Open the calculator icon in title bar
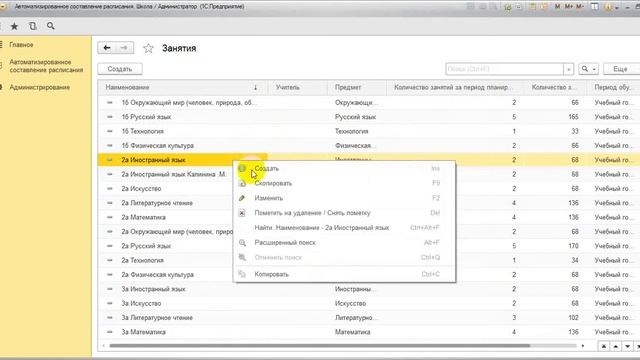Image resolution: width=640 pixels, height=360 pixels. tap(532, 7)
